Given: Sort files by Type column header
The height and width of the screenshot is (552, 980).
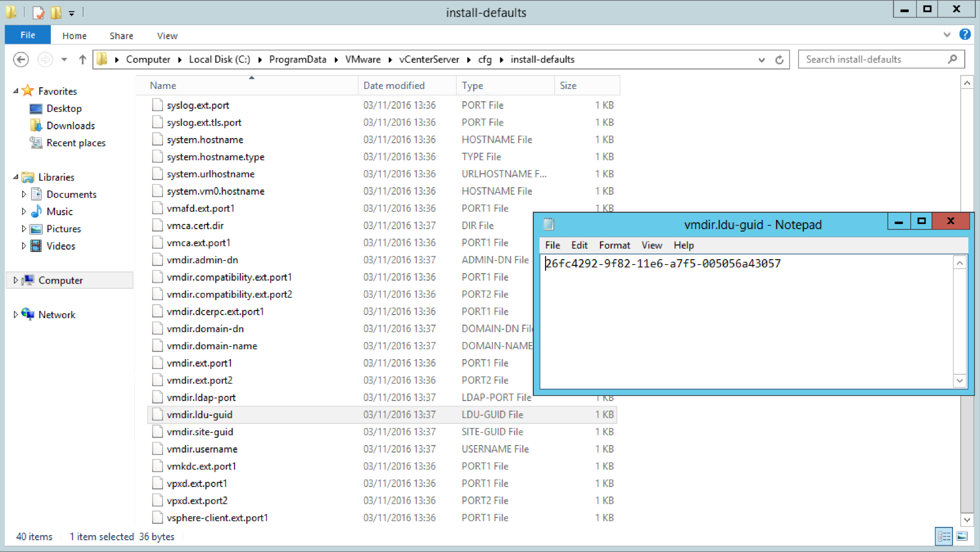Looking at the screenshot, I should point(505,85).
